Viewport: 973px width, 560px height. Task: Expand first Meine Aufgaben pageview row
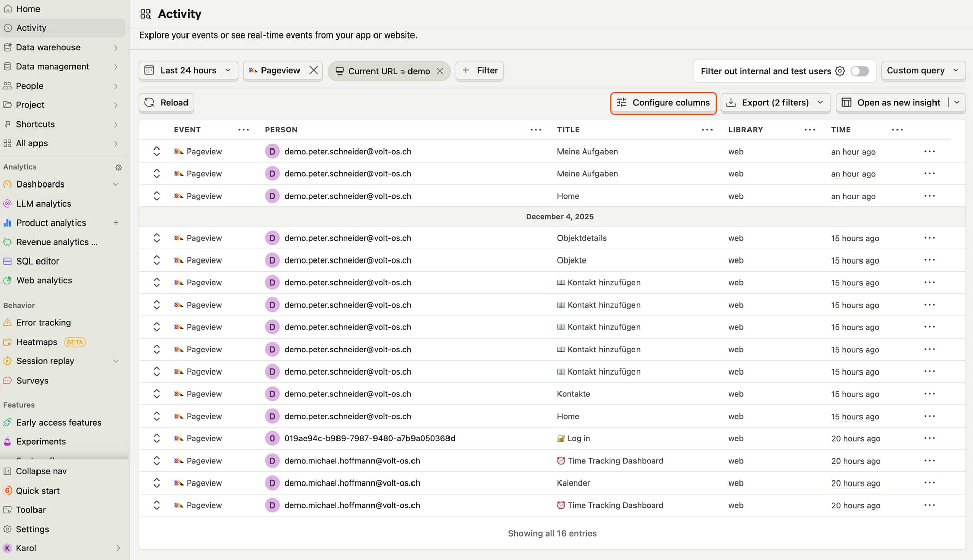(157, 151)
